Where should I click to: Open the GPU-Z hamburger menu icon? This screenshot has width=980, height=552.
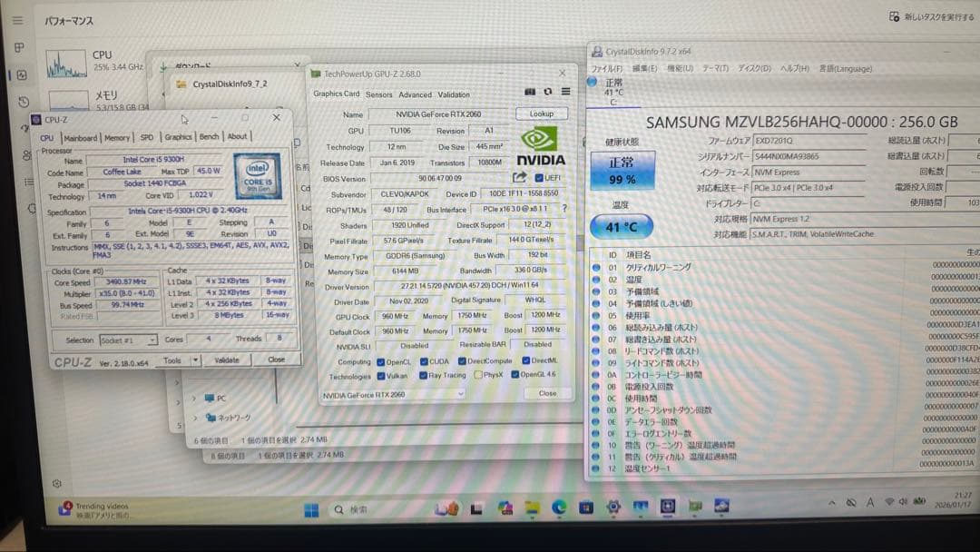565,92
